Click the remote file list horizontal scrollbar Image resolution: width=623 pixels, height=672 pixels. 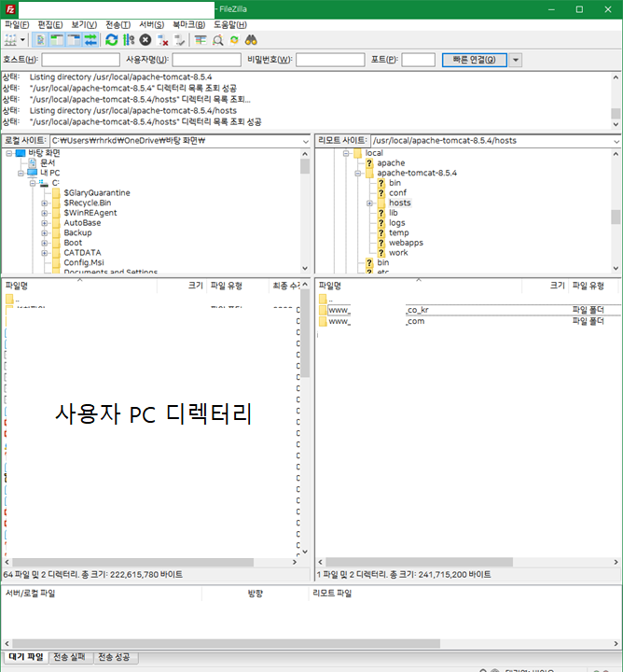[419, 562]
